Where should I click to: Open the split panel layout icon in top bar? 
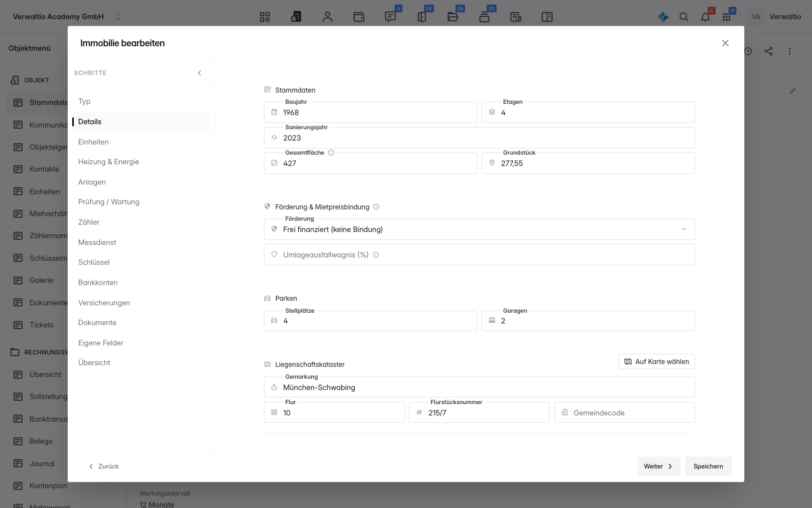[x=547, y=17]
